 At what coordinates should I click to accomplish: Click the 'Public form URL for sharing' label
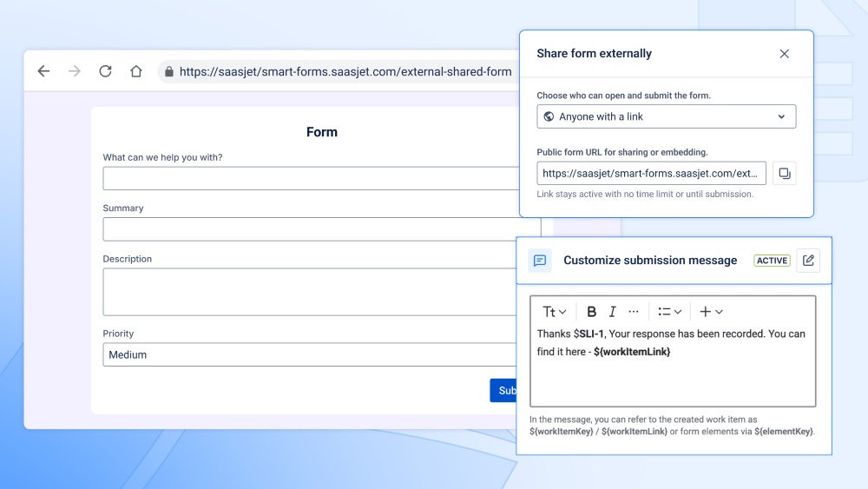point(622,152)
